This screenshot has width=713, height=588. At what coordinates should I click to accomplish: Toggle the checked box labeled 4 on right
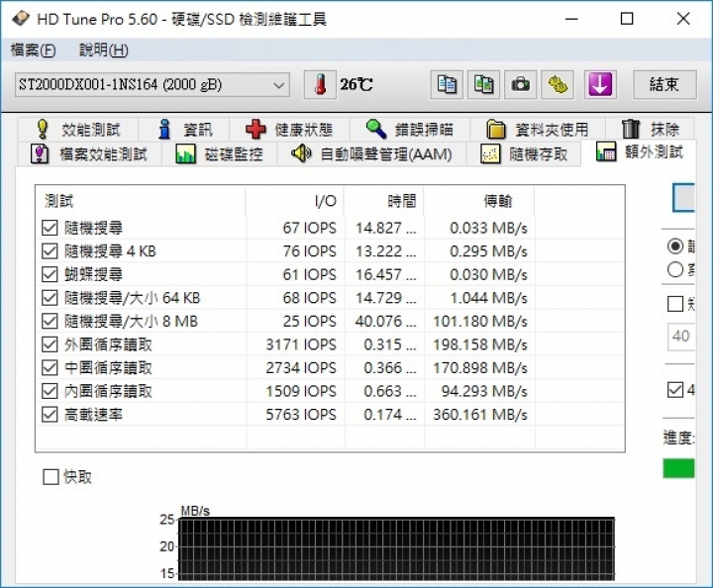[675, 390]
